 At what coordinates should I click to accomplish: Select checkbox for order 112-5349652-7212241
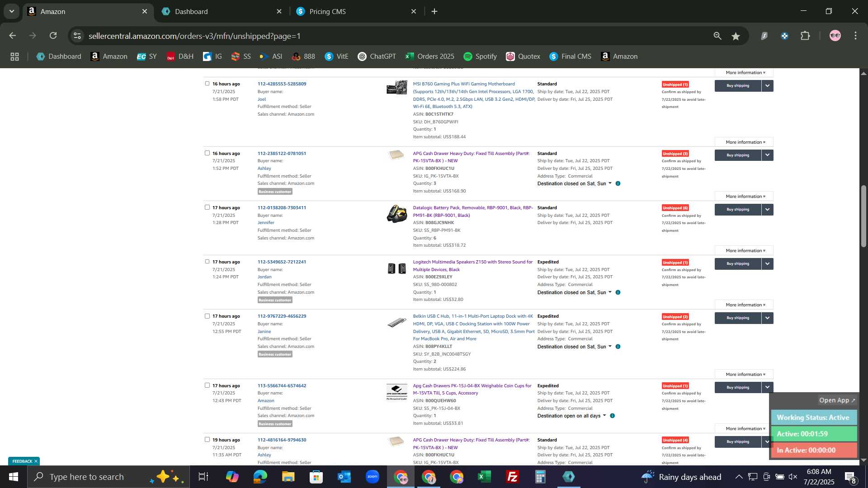click(x=207, y=261)
